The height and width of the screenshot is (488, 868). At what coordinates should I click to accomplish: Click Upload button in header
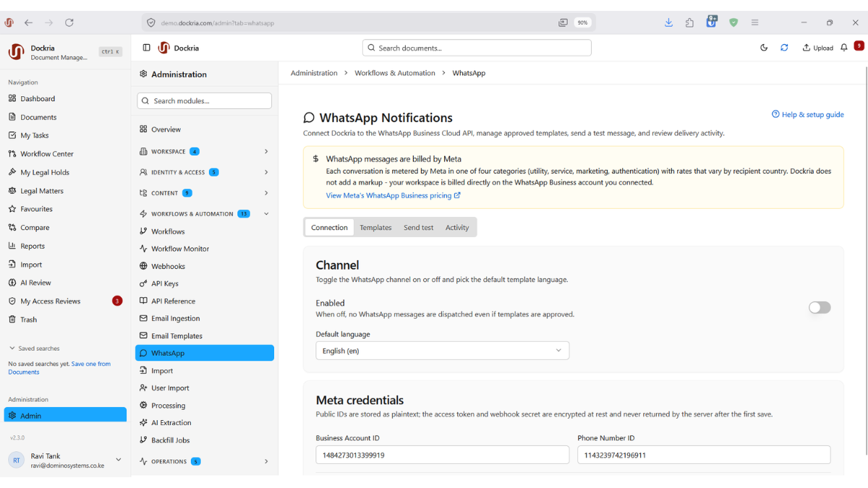click(817, 48)
